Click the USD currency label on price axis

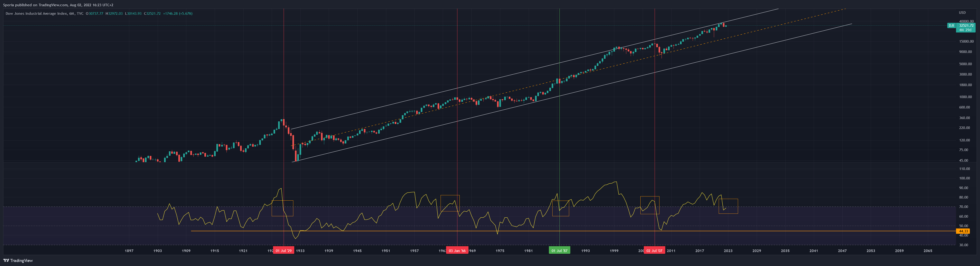962,12
